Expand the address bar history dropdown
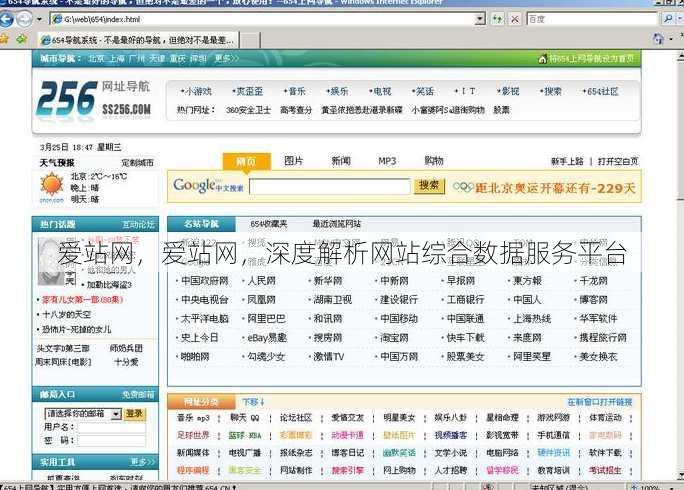Viewport: 684px width, 490px height. click(x=480, y=19)
